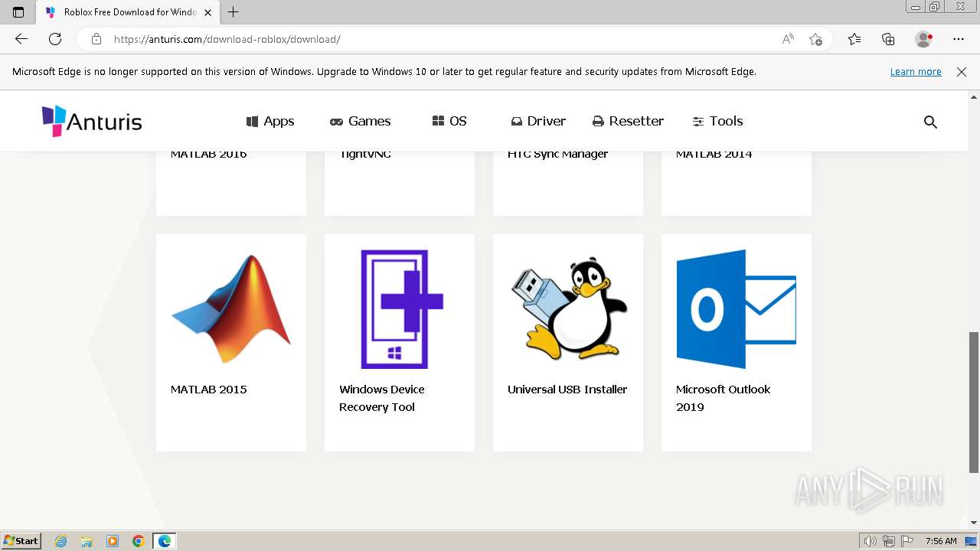Image resolution: width=980 pixels, height=551 pixels.
Task: Reload the current page
Action: point(55,39)
